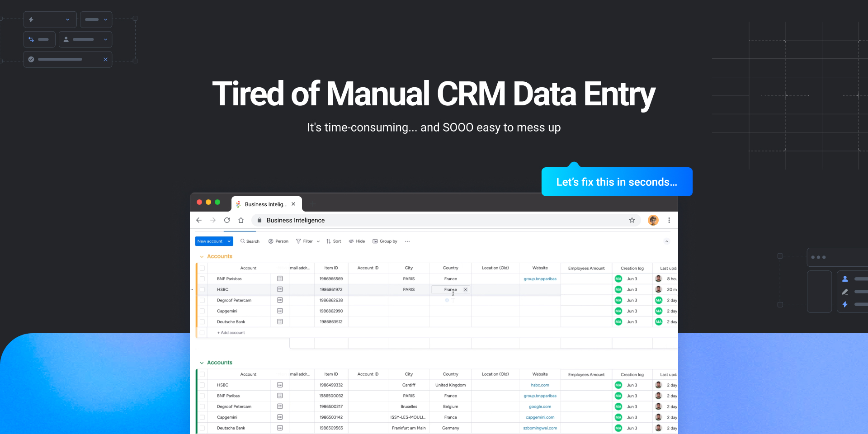Open the hsbc.com website link
The image size is (868, 434).
pos(540,385)
